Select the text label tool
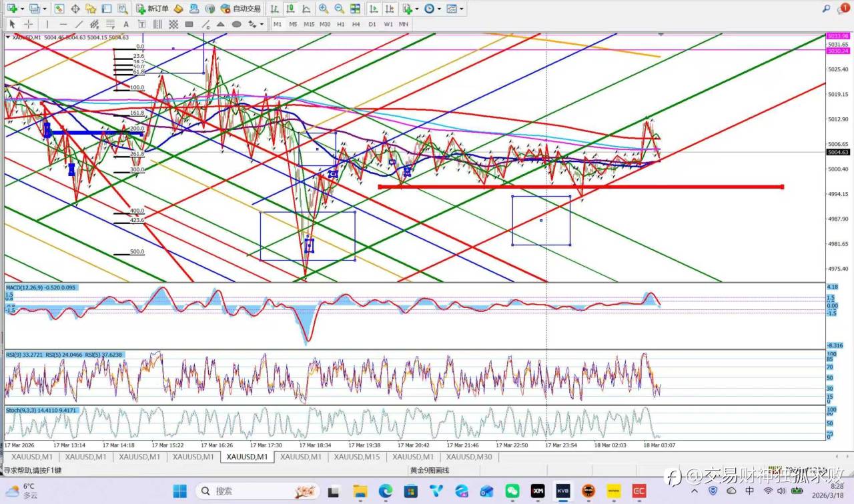The height and width of the screenshot is (504, 854). pos(126,24)
